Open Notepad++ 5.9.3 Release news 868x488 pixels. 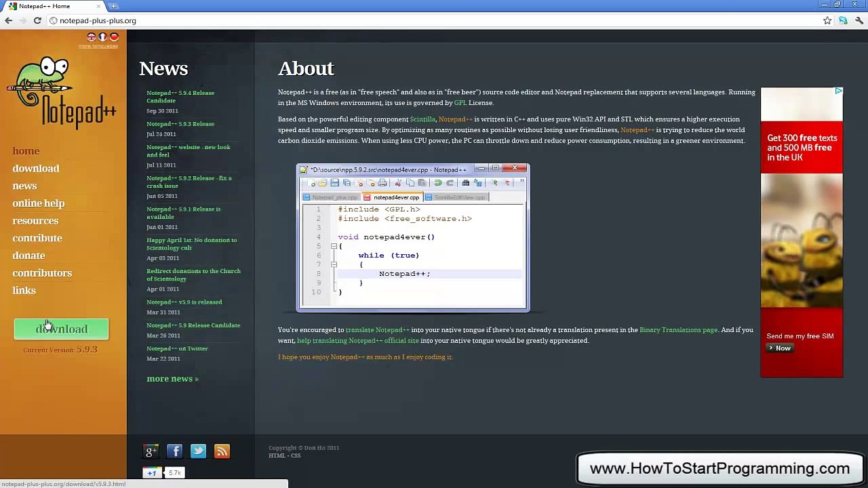[x=180, y=124]
